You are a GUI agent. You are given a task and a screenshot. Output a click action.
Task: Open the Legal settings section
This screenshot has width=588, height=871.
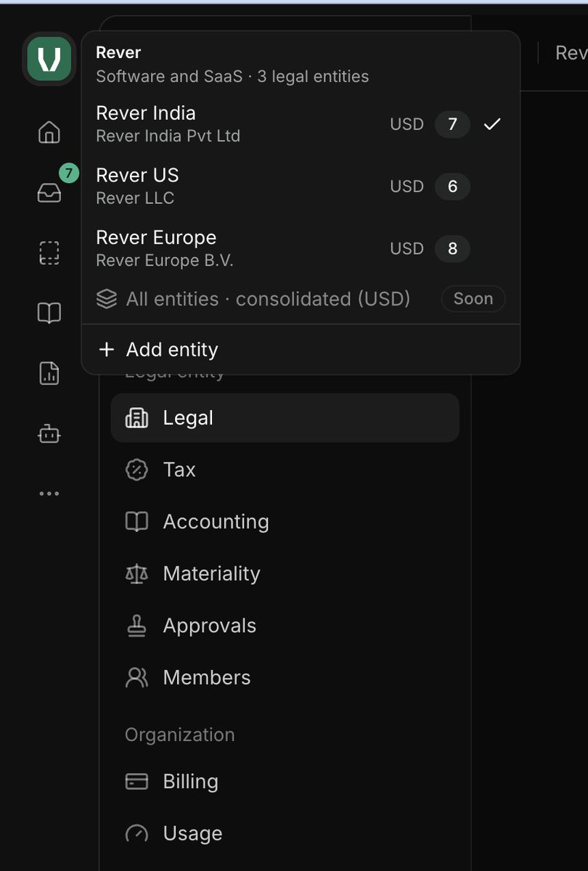285,418
